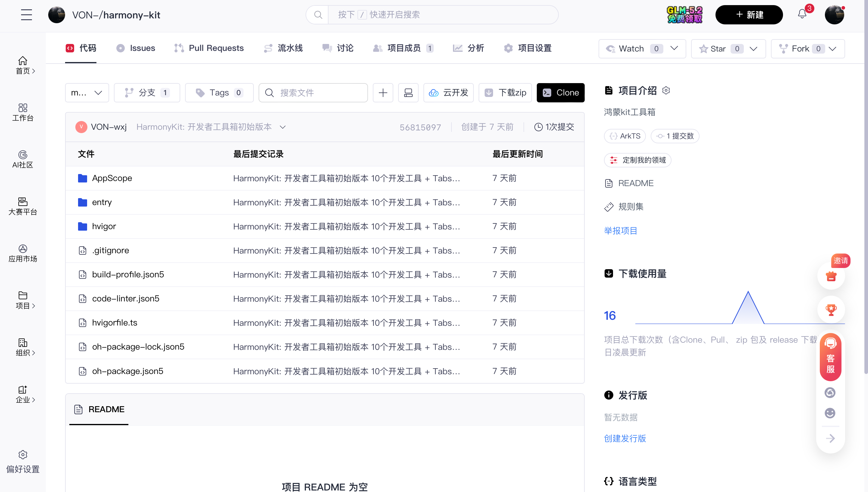
Task: Expand the commit message chevron
Action: pyautogui.click(x=283, y=127)
